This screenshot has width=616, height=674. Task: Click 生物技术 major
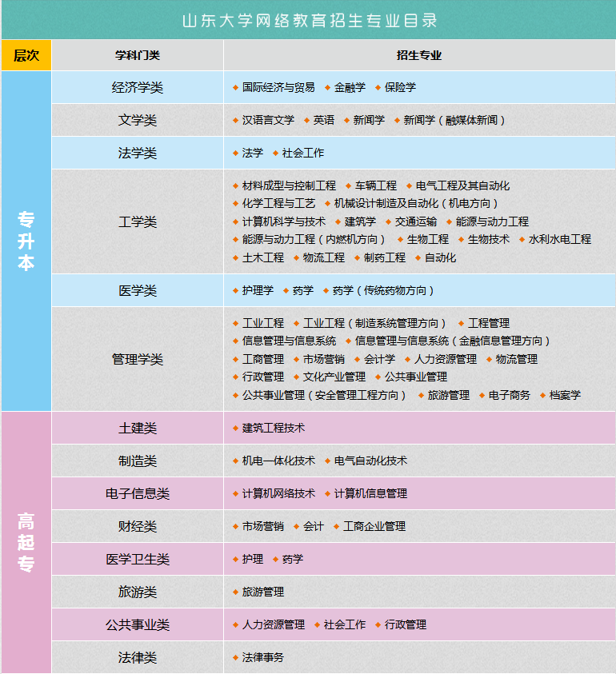[488, 239]
